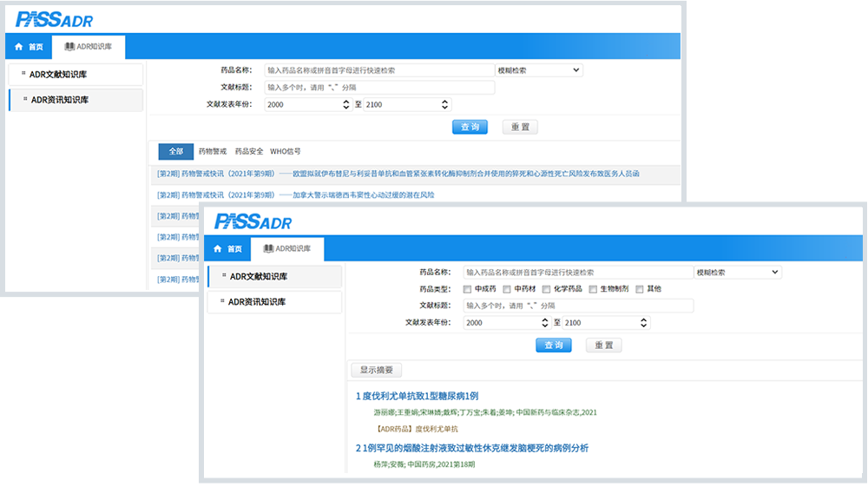Check the 中成药 checkbox
Viewport: 868px width, 487px height.
[x=468, y=289]
